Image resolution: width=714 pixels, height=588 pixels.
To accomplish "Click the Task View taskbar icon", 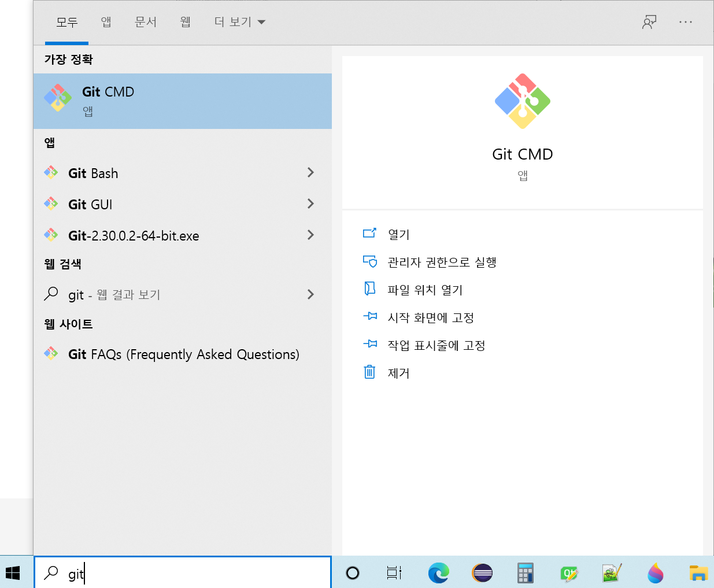I will (394, 573).
